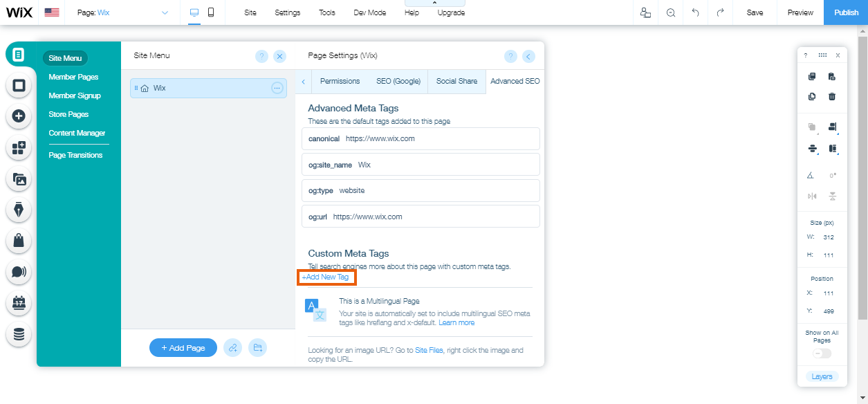
Task: Click the link page icon beside Add Page
Action: [x=233, y=348]
